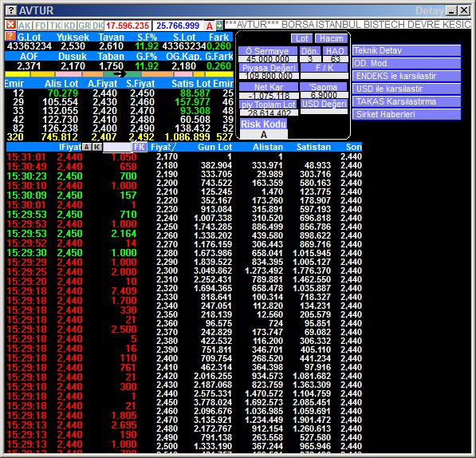Viewport: 476px width, 458px height.
Task: Click the input field next to the FK button
Action: click(117, 148)
